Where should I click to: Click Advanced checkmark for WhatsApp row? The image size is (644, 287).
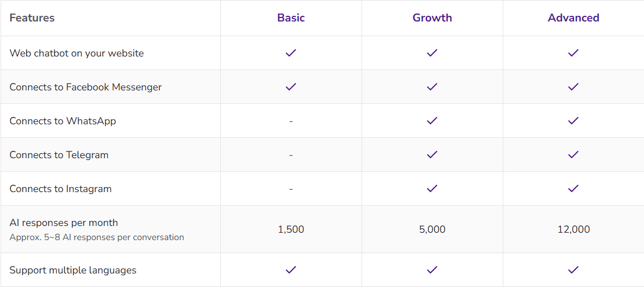click(573, 121)
